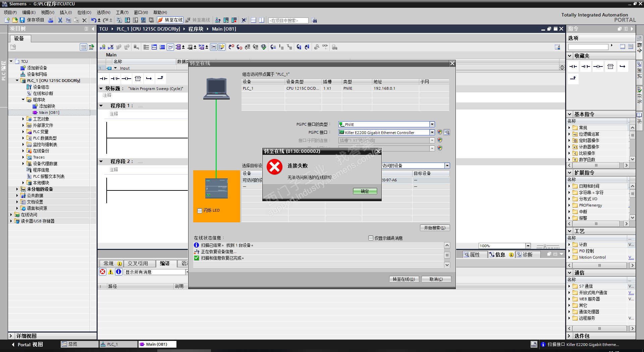Collapse 程序段 2 network

pos(101,162)
